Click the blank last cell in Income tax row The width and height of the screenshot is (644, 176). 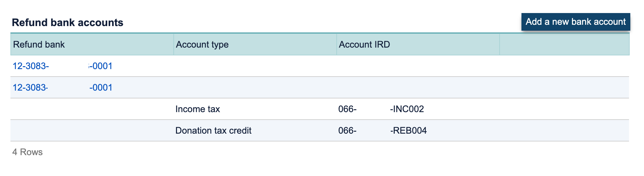tap(564, 109)
